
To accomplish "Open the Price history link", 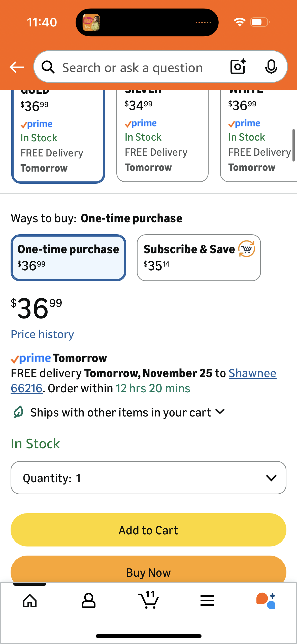I will 42,334.
